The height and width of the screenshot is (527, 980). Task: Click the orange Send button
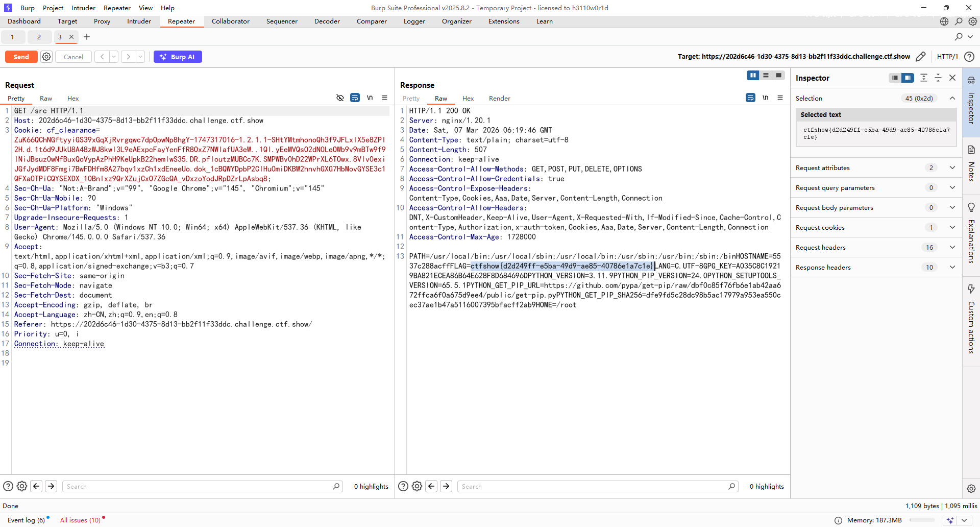(x=21, y=57)
